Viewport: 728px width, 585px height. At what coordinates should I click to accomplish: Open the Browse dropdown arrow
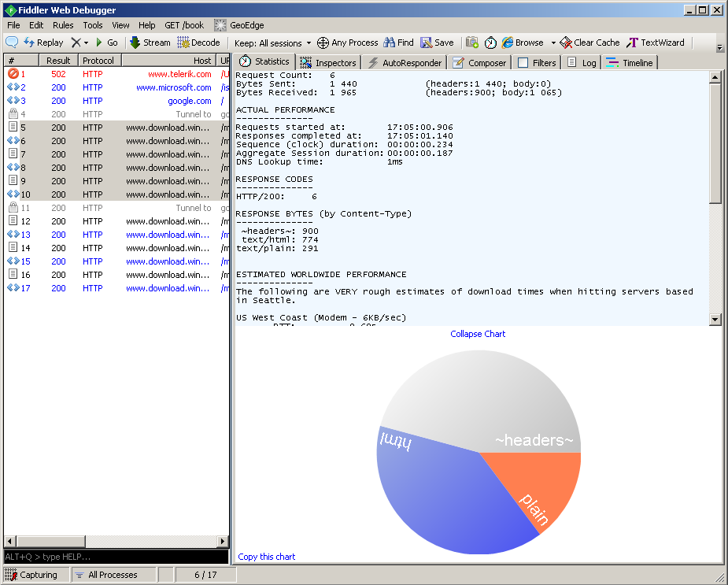pos(553,43)
